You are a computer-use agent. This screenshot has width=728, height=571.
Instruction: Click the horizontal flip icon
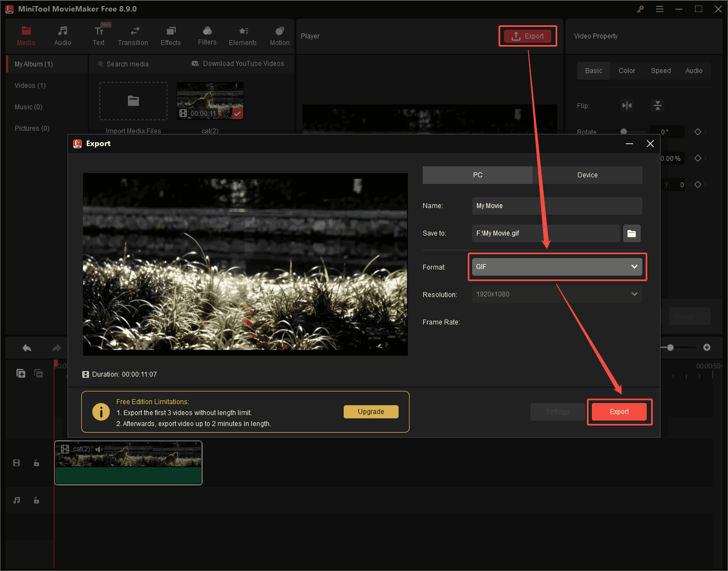coord(627,105)
